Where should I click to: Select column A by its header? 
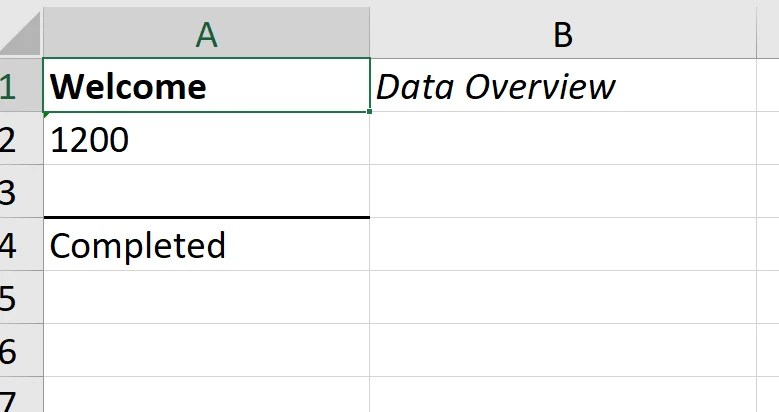(206, 34)
